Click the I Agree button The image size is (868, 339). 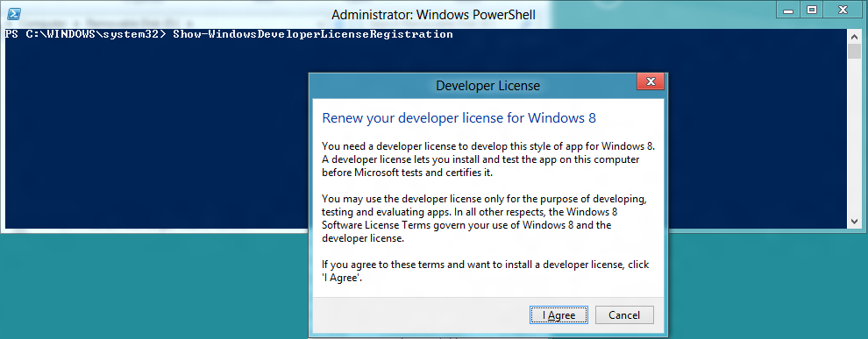(x=559, y=315)
